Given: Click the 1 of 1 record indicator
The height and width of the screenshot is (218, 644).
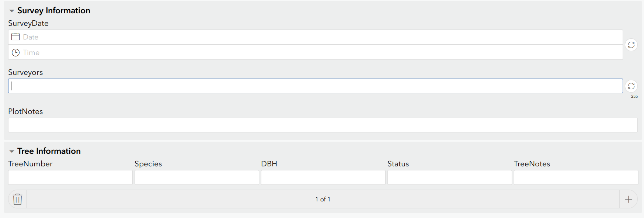Looking at the screenshot, I should pyautogui.click(x=323, y=199).
